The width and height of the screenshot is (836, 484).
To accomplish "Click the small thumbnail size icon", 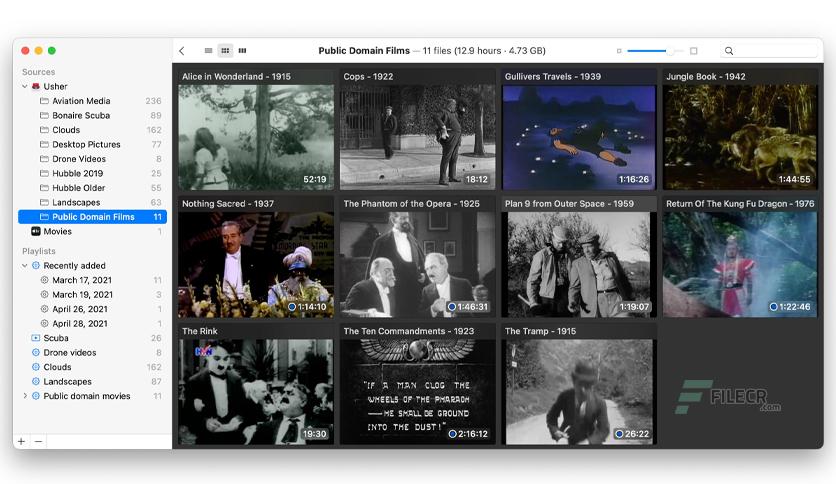I will pyautogui.click(x=619, y=51).
